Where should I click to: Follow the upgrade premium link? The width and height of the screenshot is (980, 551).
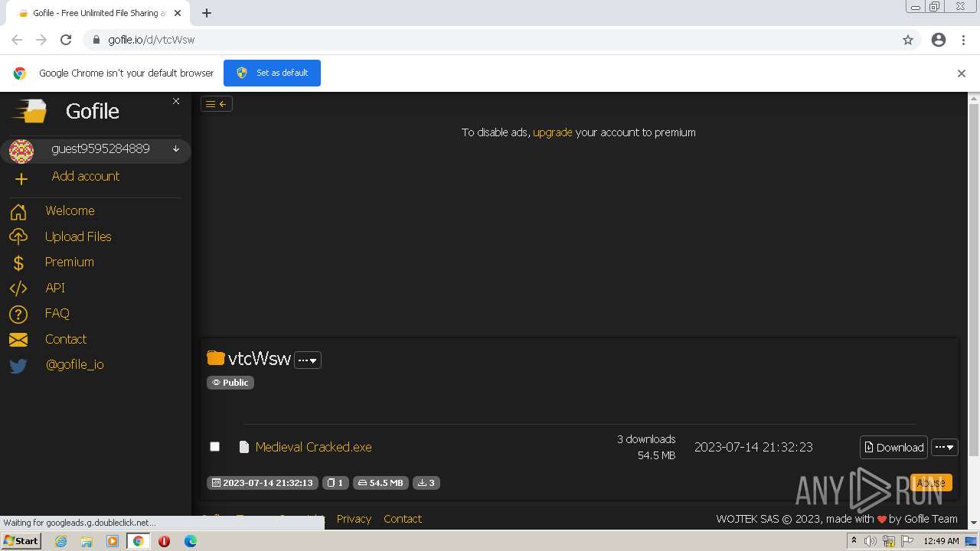point(553,132)
